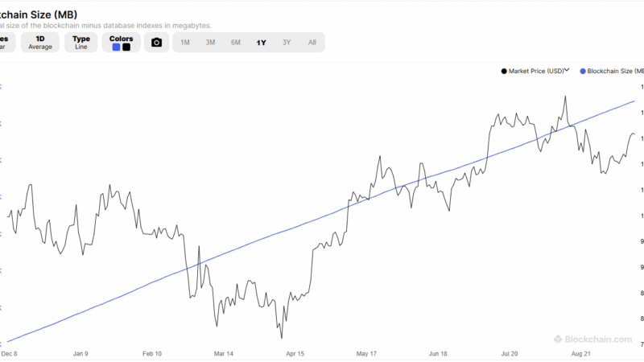Show the All time range
The image size is (644, 362).
click(312, 43)
